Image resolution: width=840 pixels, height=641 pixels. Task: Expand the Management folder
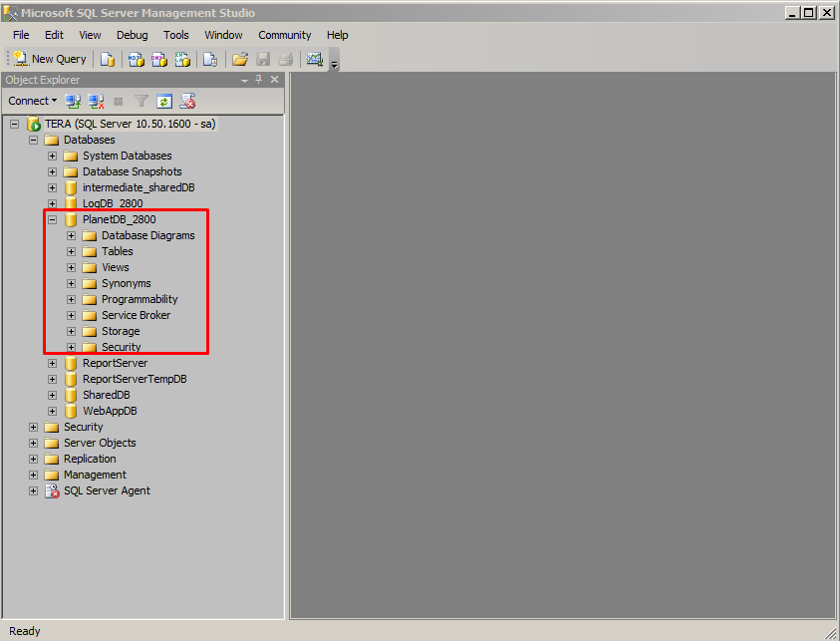click(33, 475)
